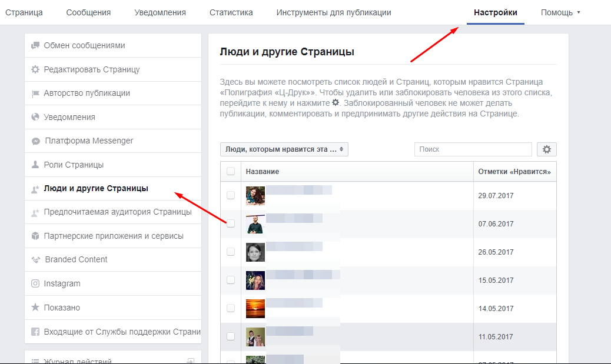611x364 pixels.
Task: Click the cube icon for Партнерские приложения
Action: click(35, 236)
